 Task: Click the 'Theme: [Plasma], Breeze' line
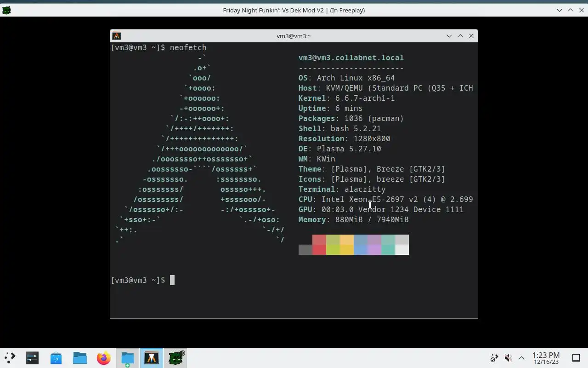372,169
